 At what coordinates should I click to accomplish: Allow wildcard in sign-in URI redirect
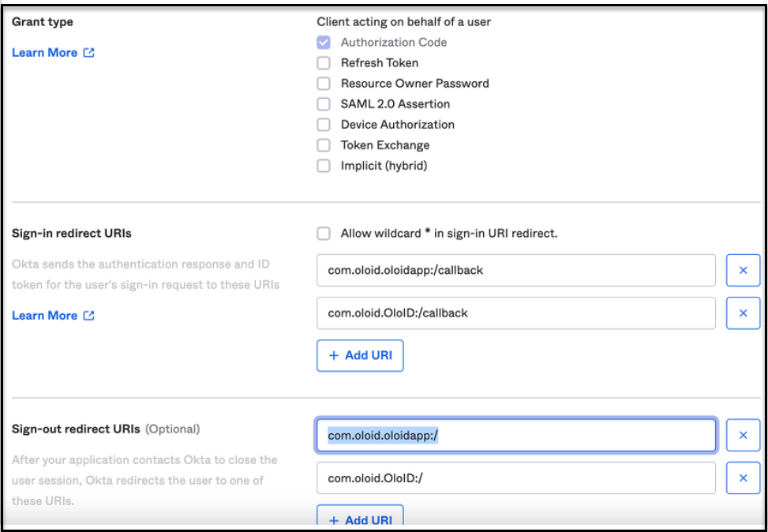pyautogui.click(x=324, y=234)
